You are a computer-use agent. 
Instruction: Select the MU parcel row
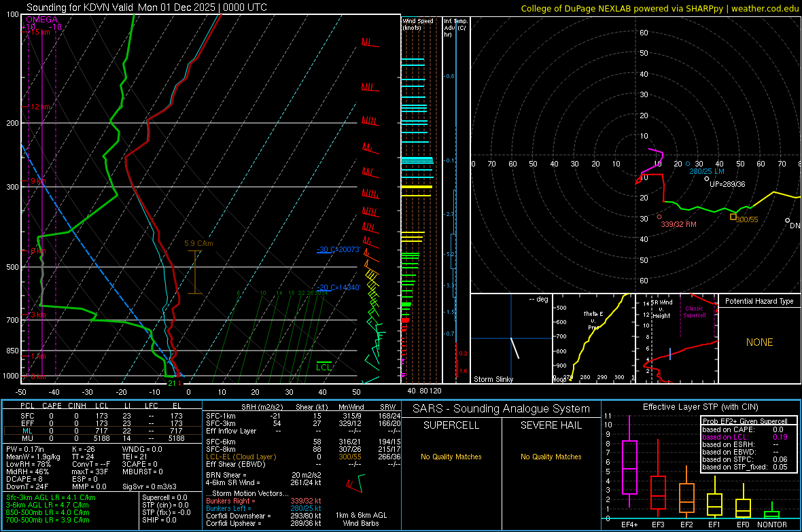[103, 438]
